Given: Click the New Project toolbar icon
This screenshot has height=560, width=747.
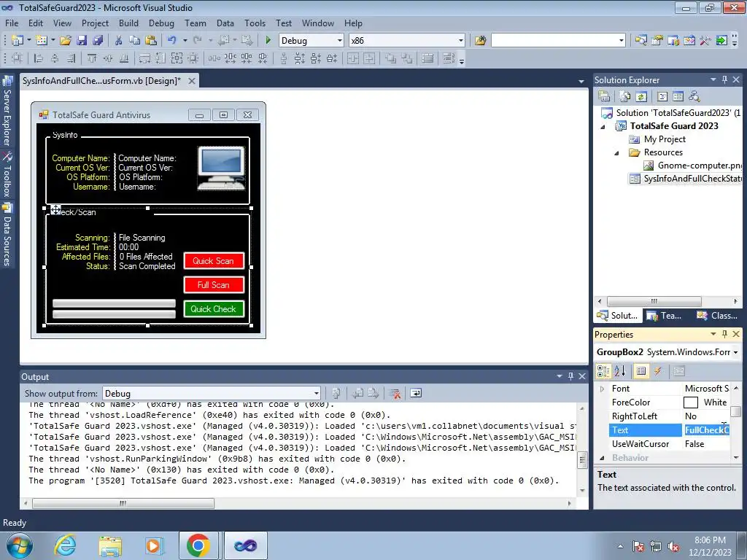Looking at the screenshot, I should (x=18, y=41).
